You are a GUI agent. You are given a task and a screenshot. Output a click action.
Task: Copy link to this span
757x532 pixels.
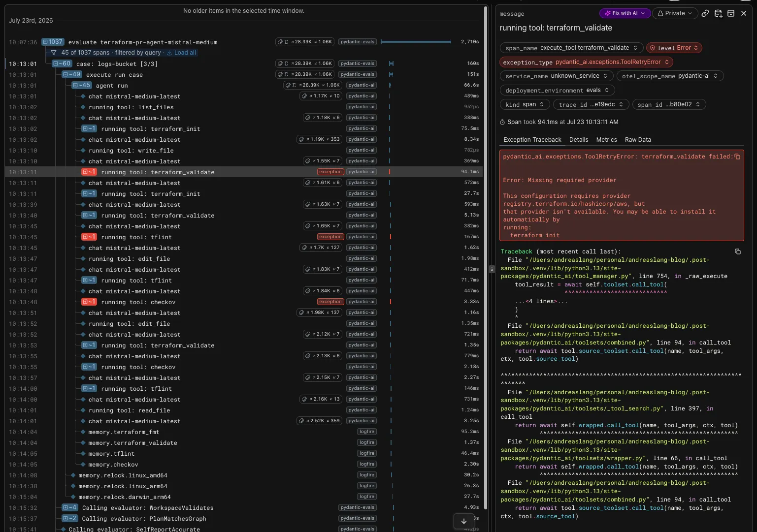[x=705, y=13]
